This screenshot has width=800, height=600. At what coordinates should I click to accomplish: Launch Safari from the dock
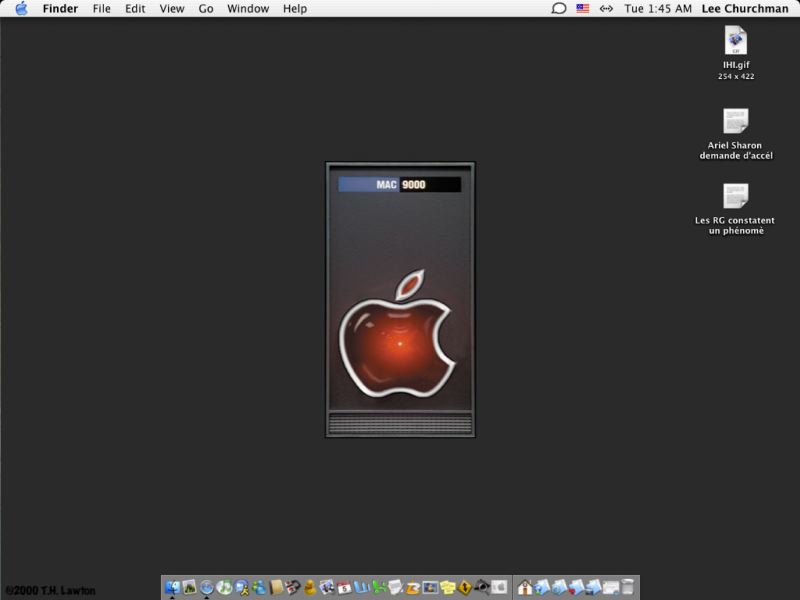click(207, 587)
